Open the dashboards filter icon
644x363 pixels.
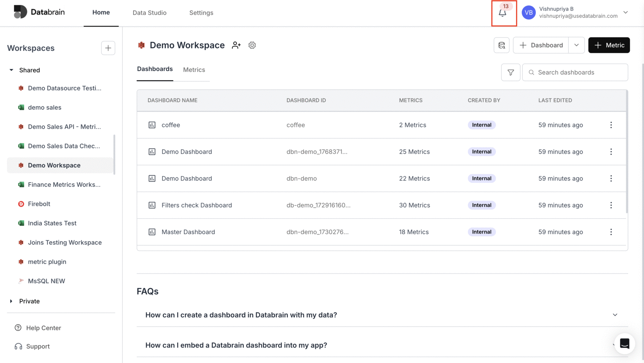tap(511, 73)
